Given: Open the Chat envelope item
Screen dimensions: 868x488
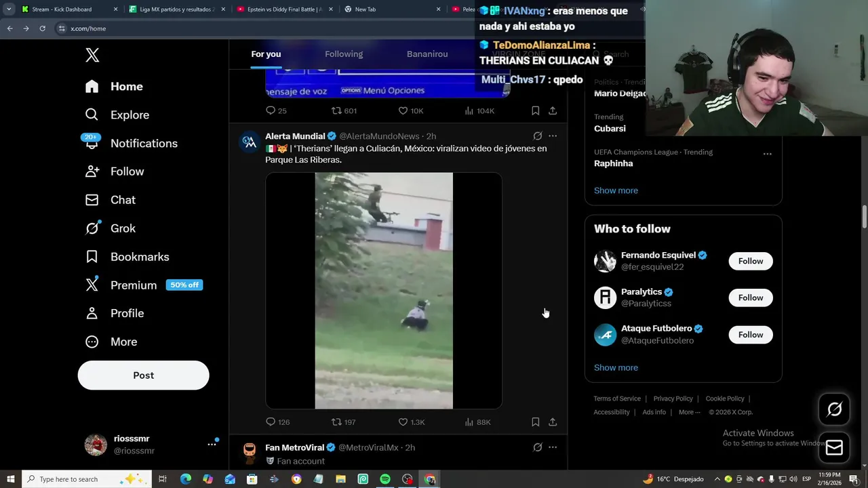Looking at the screenshot, I should pos(110,200).
